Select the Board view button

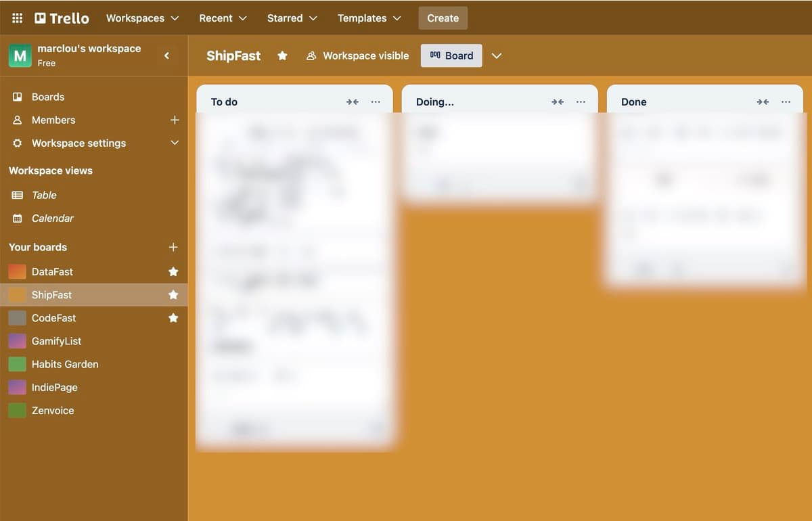click(x=451, y=55)
